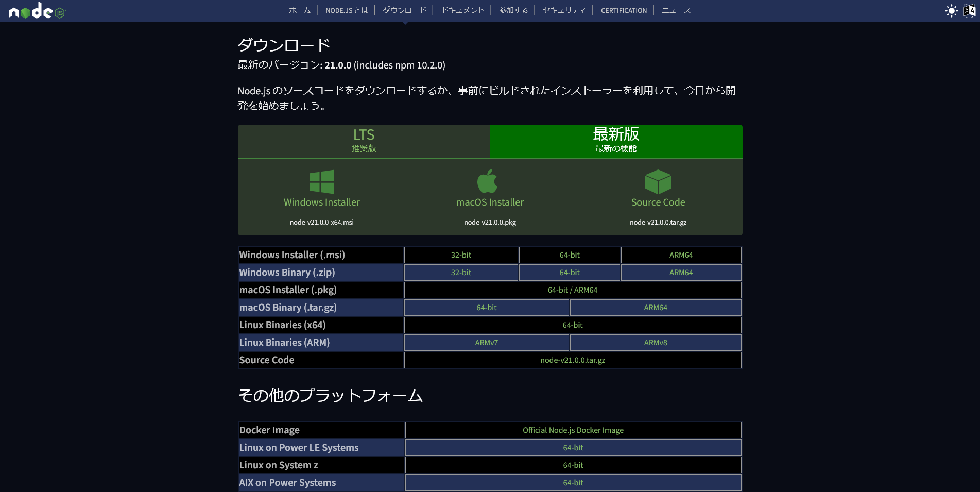Click the Linux on System z label
This screenshot has height=492, width=980.
(x=279, y=465)
